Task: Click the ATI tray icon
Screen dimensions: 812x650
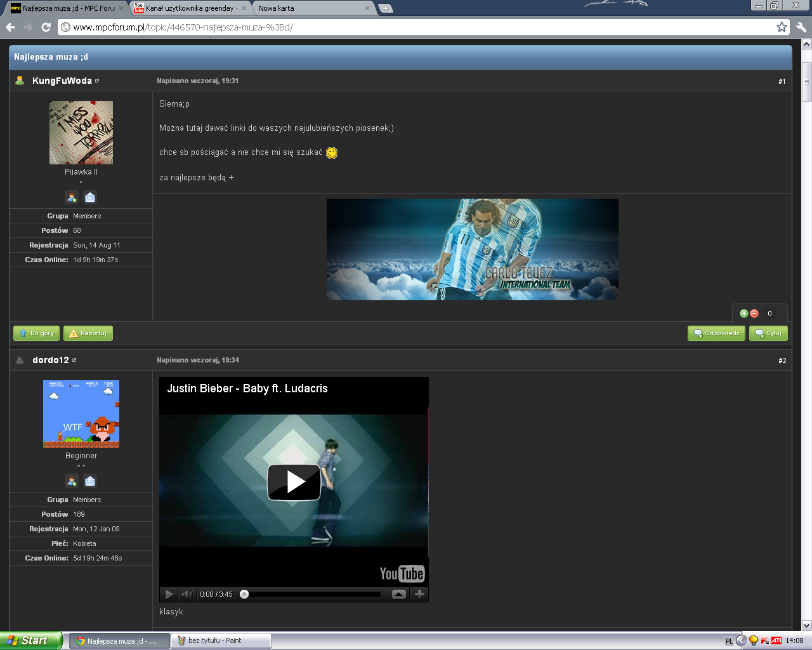Action: [x=776, y=640]
